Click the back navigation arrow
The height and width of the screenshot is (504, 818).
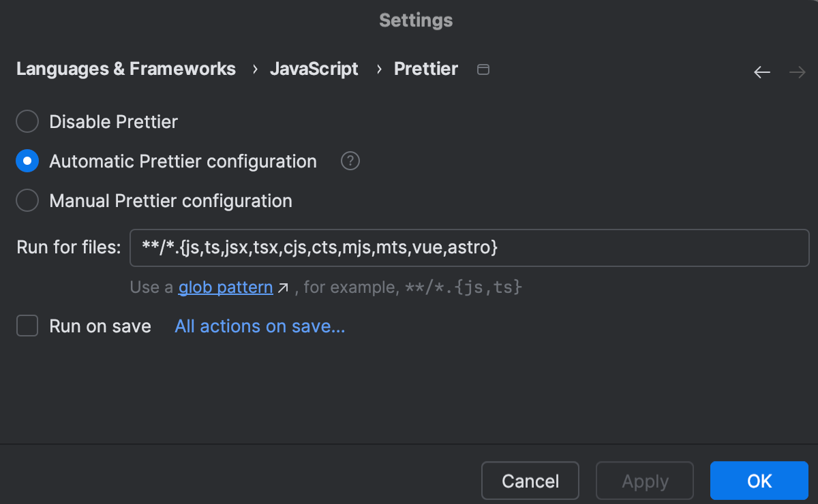pos(762,72)
